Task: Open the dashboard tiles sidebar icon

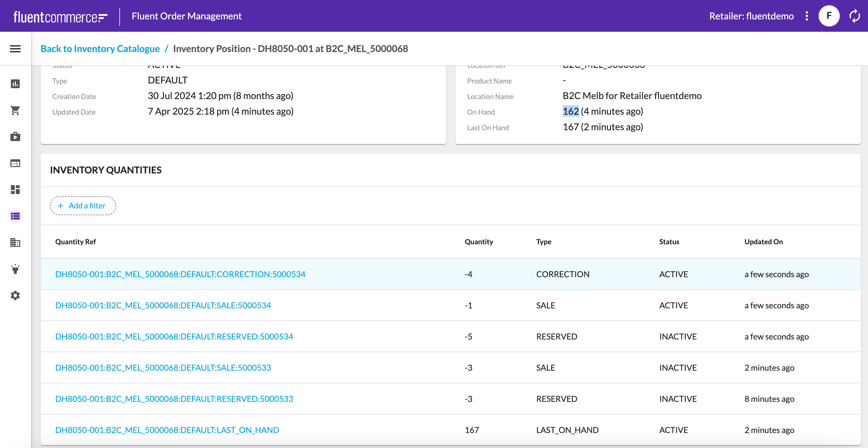Action: 15,190
